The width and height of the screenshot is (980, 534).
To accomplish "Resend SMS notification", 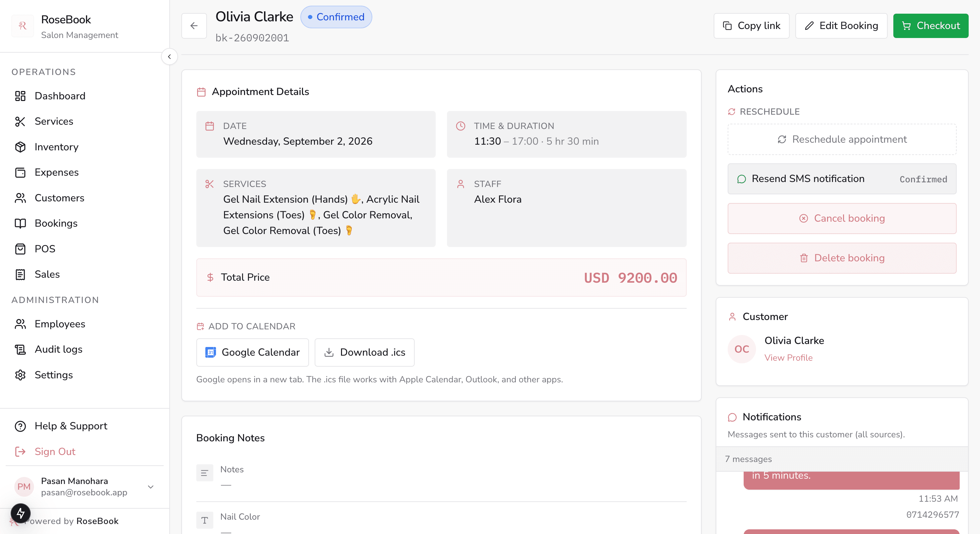I will tap(842, 179).
